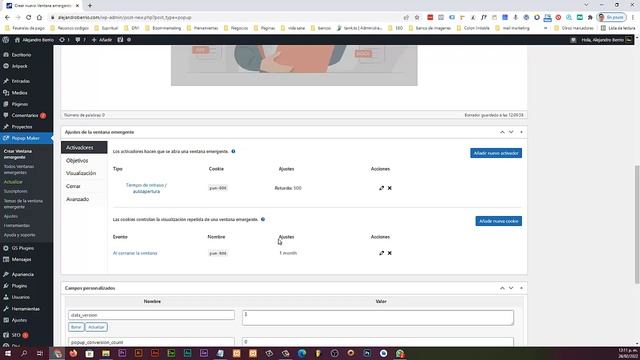Go to Entradas in the sidebar
Viewport: 640px width, 360px height.
coord(20,81)
